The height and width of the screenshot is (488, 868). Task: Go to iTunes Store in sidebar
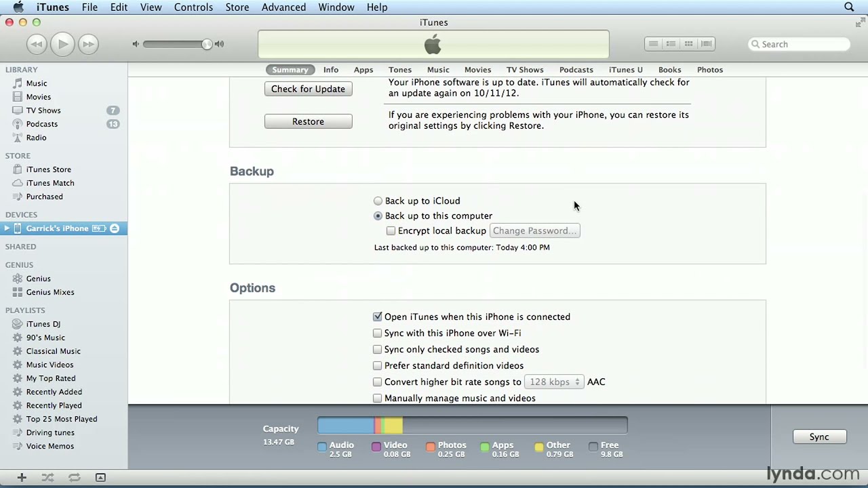[x=49, y=169]
